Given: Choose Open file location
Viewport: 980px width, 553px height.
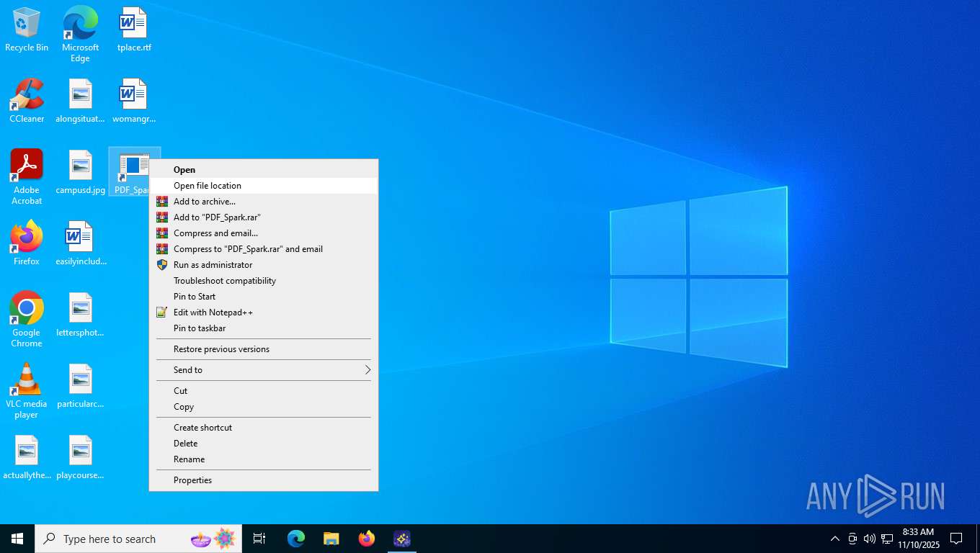Looking at the screenshot, I should (264, 186).
